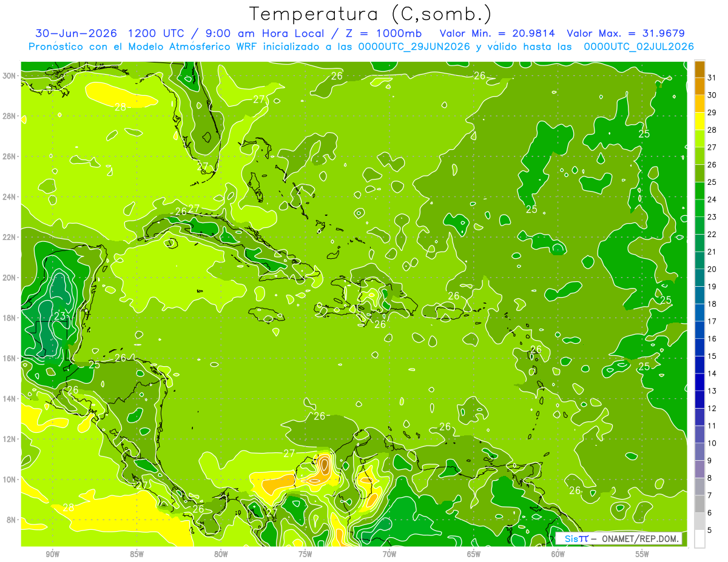Screen dimensions: 728x562
Task: Click latitude axis label "30N"
Action: (x=10, y=75)
